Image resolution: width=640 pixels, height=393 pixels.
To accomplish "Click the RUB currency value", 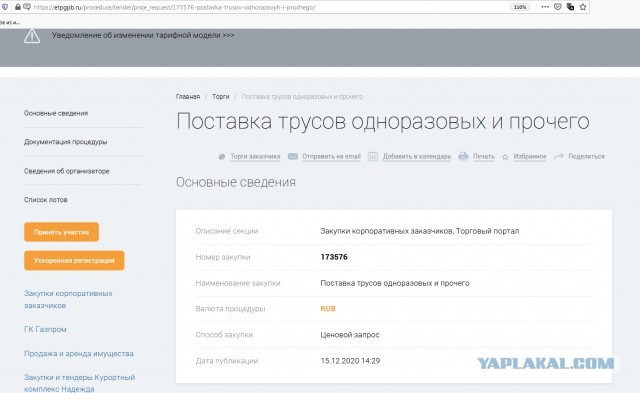I will pyautogui.click(x=328, y=309).
